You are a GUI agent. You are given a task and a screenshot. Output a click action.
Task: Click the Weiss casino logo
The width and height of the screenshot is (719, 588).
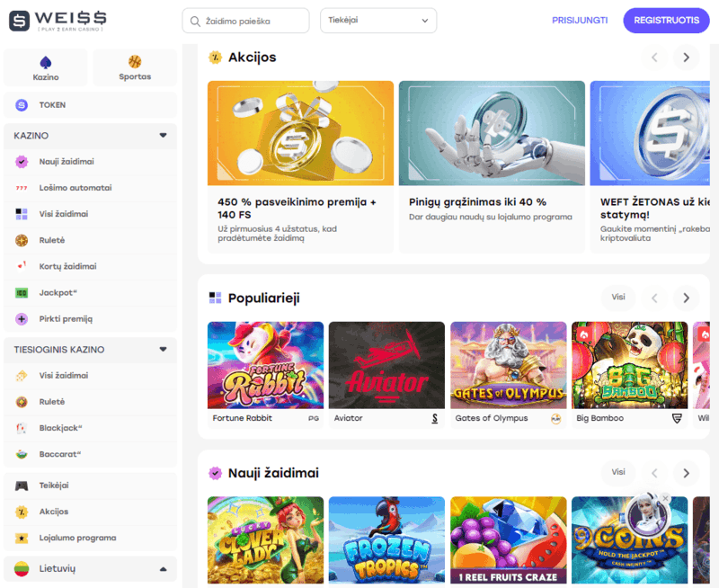click(x=58, y=21)
